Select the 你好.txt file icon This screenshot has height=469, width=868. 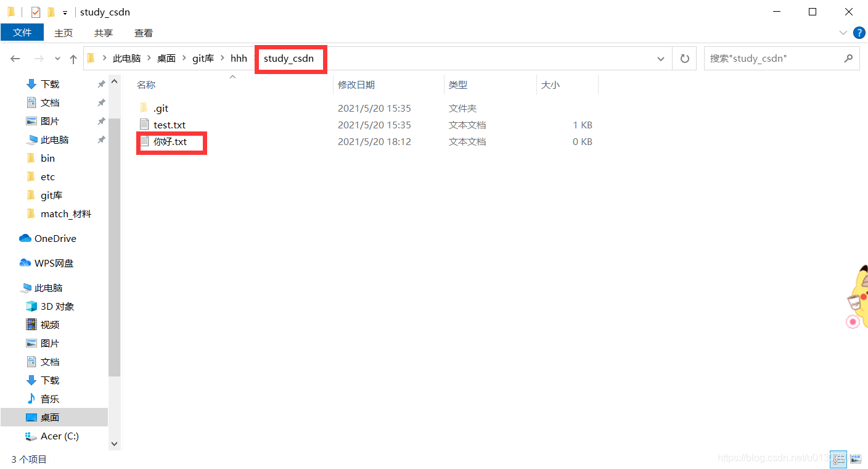click(144, 141)
